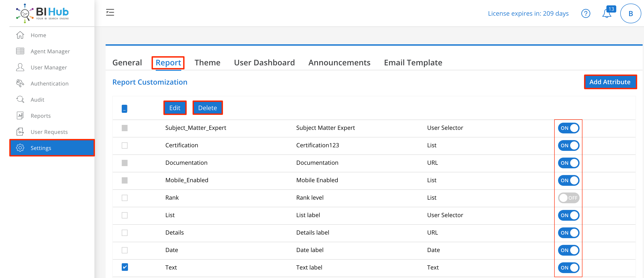644x278 pixels.
Task: Turn off List row toggle
Action: 569,215
